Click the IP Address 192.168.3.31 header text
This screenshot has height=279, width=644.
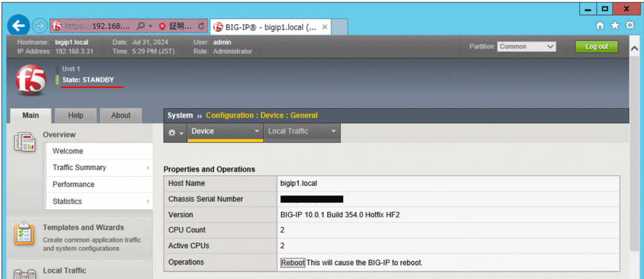tap(55, 52)
